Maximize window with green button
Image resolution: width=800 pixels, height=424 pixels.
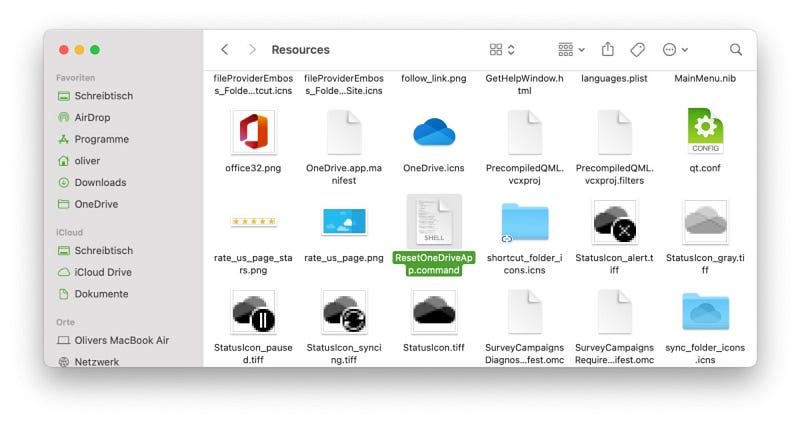(x=95, y=49)
